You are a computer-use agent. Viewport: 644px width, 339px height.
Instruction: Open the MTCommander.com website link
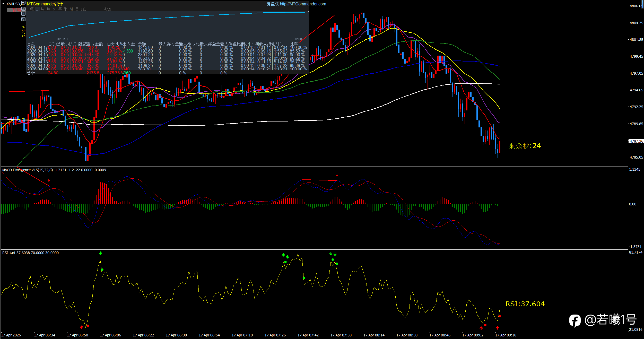[x=303, y=4]
